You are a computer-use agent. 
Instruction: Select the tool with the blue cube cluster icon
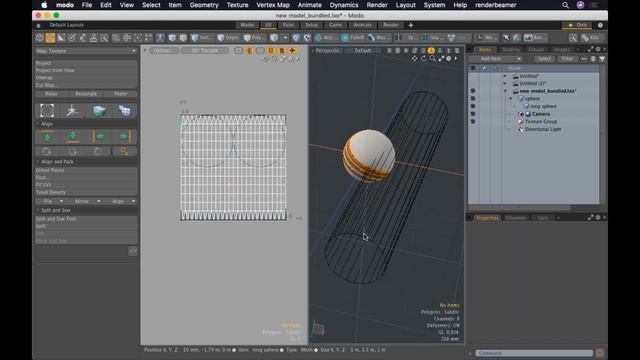(124, 110)
